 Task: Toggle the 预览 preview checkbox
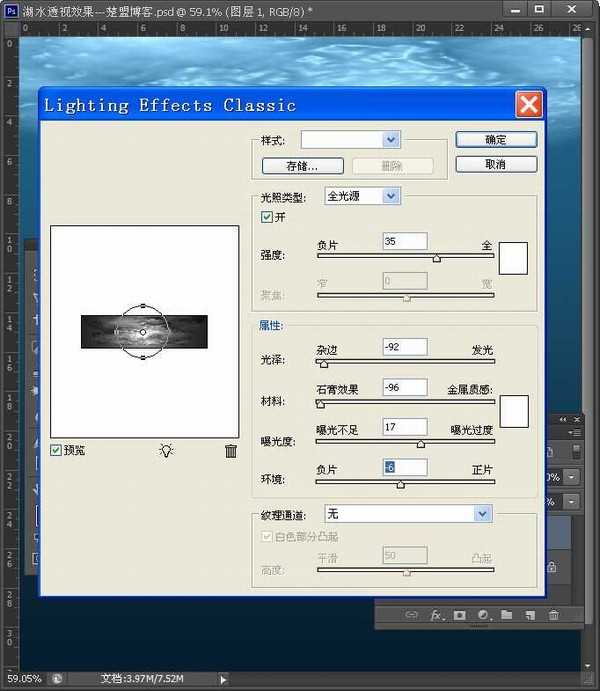point(57,450)
